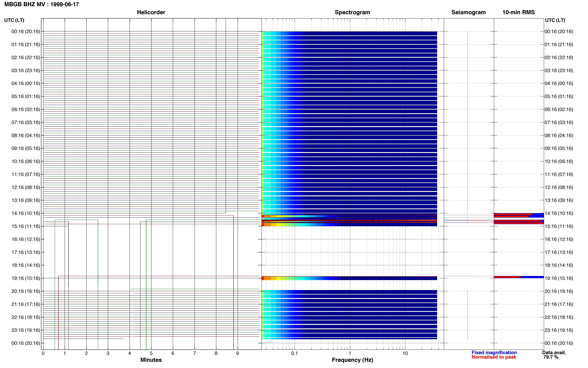588x368 pixels.
Task: Click the "Seismogram" panel heading
Action: 468,12
